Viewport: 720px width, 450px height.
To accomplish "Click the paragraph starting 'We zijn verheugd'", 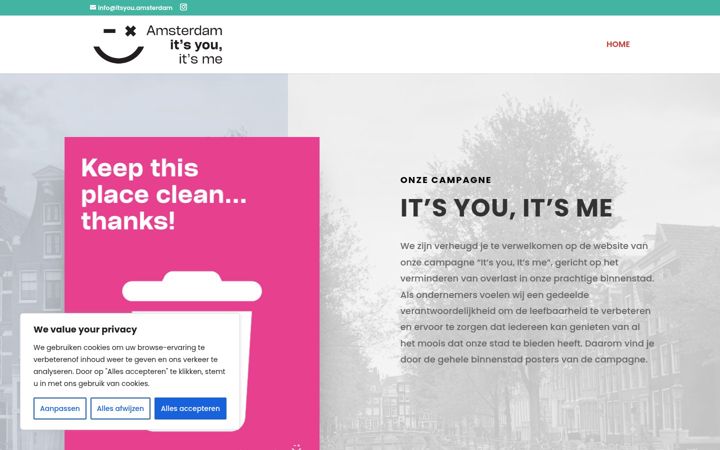I will (527, 303).
